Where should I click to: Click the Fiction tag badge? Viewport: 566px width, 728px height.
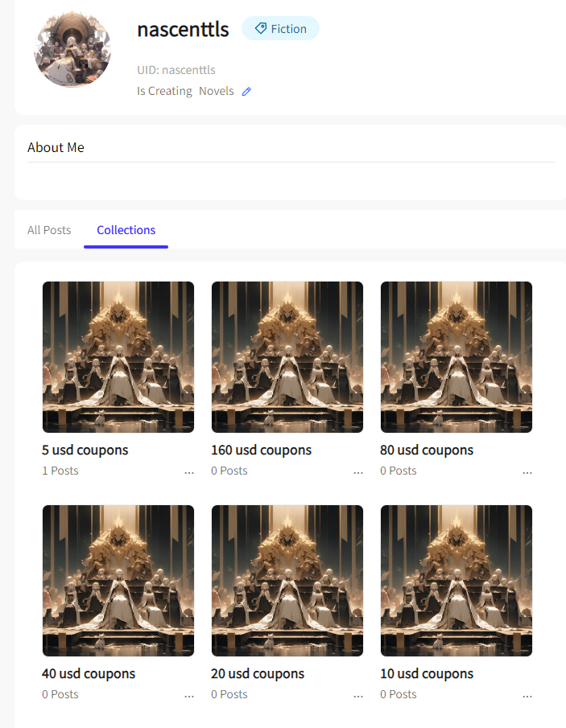point(280,29)
